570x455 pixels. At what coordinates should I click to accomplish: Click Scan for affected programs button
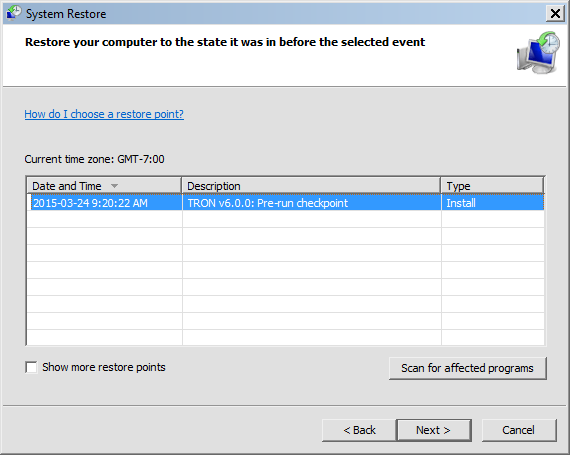(467, 368)
